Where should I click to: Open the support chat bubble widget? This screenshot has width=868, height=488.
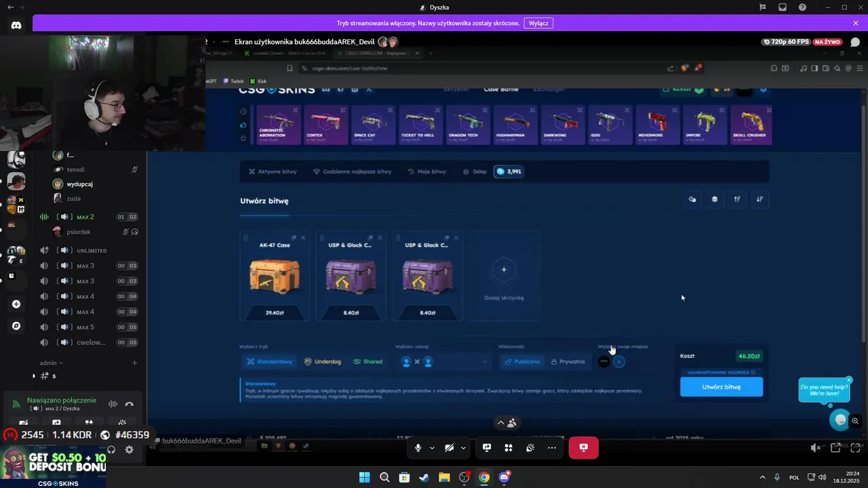pyautogui.click(x=841, y=420)
